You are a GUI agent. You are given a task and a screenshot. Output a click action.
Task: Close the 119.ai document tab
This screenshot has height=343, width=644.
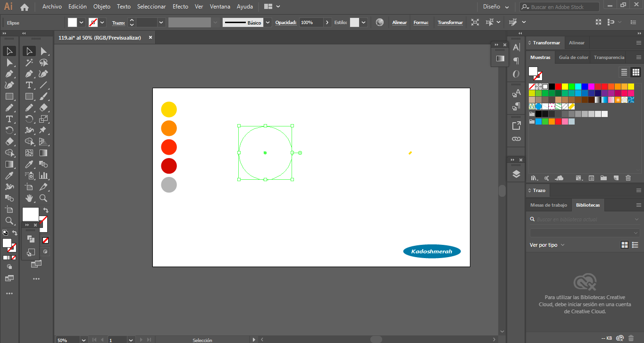pyautogui.click(x=151, y=37)
